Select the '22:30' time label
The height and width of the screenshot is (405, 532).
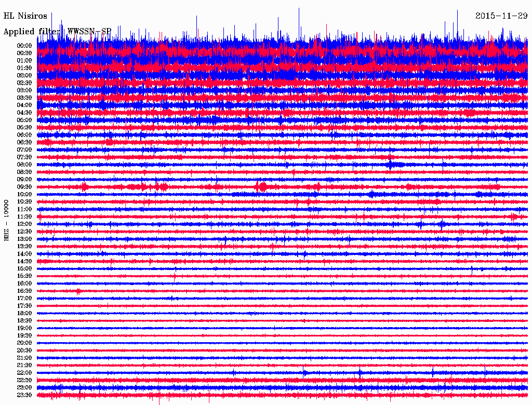point(24,380)
